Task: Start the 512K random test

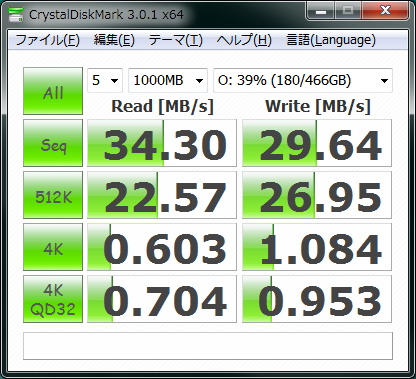Action: pyautogui.click(x=53, y=195)
